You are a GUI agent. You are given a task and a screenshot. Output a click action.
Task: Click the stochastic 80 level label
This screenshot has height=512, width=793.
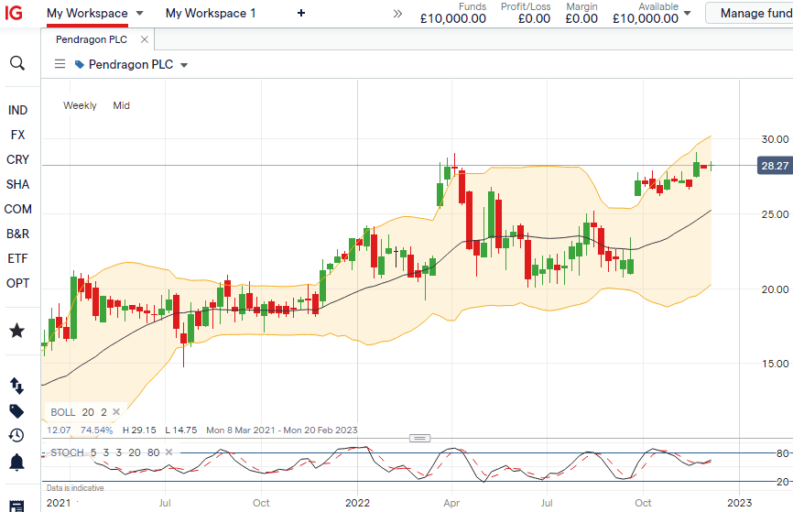tap(783, 453)
